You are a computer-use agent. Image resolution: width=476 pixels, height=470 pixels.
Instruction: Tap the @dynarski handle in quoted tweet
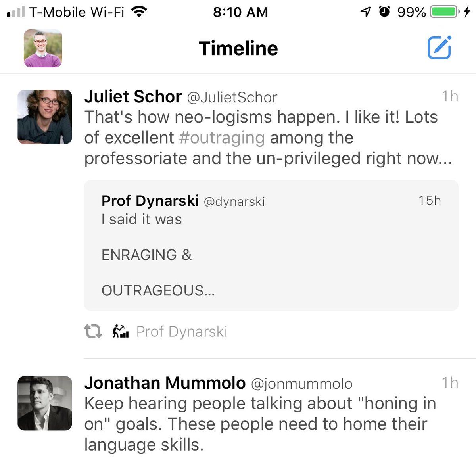click(x=234, y=201)
